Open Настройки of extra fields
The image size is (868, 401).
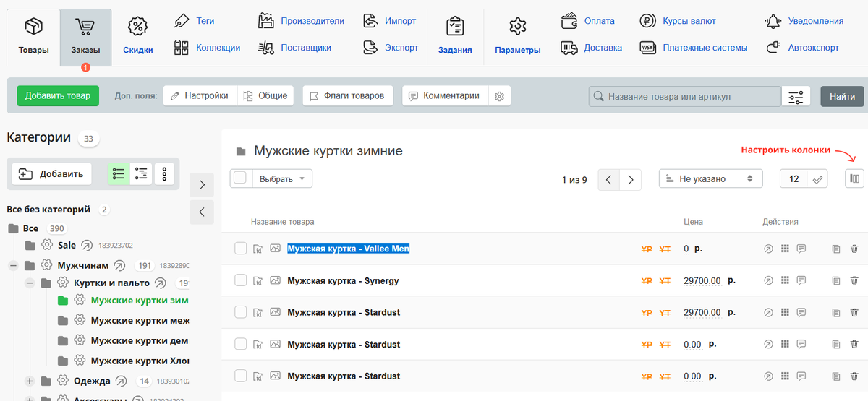pos(200,95)
